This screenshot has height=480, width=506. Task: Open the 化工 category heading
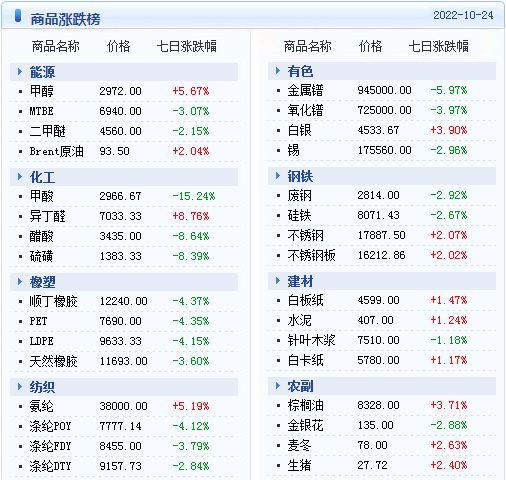[x=42, y=177]
